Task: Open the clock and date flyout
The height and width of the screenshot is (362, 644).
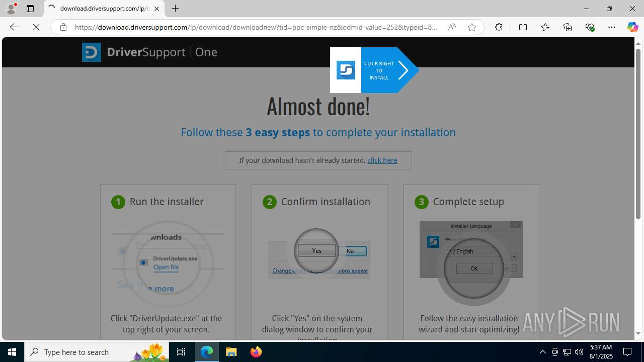Action: pos(601,352)
